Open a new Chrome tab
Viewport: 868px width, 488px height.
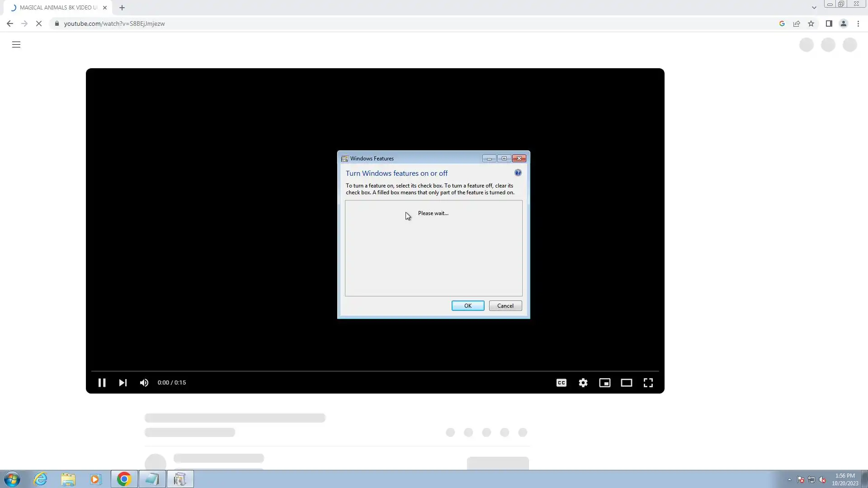click(x=122, y=8)
